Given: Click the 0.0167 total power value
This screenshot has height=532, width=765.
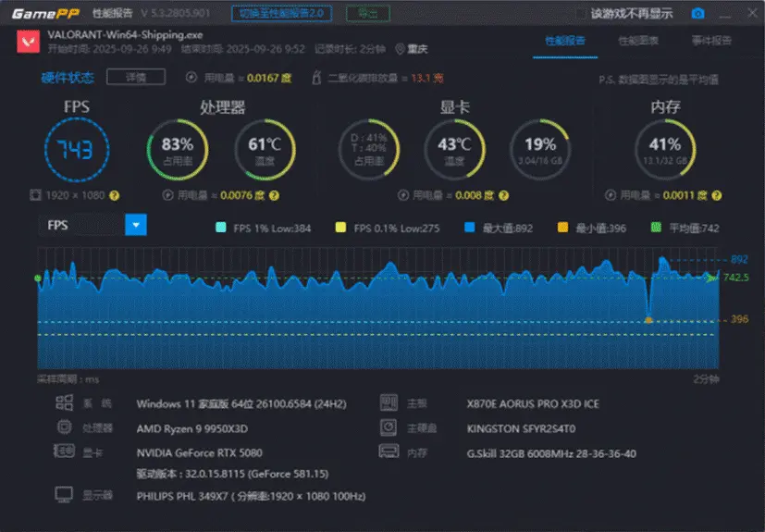Looking at the screenshot, I should pos(269,78).
